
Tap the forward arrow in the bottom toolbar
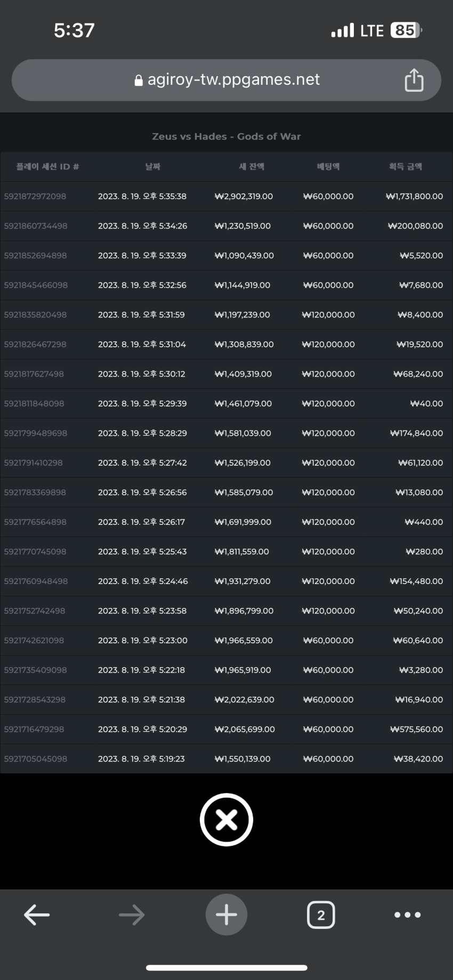tap(132, 915)
